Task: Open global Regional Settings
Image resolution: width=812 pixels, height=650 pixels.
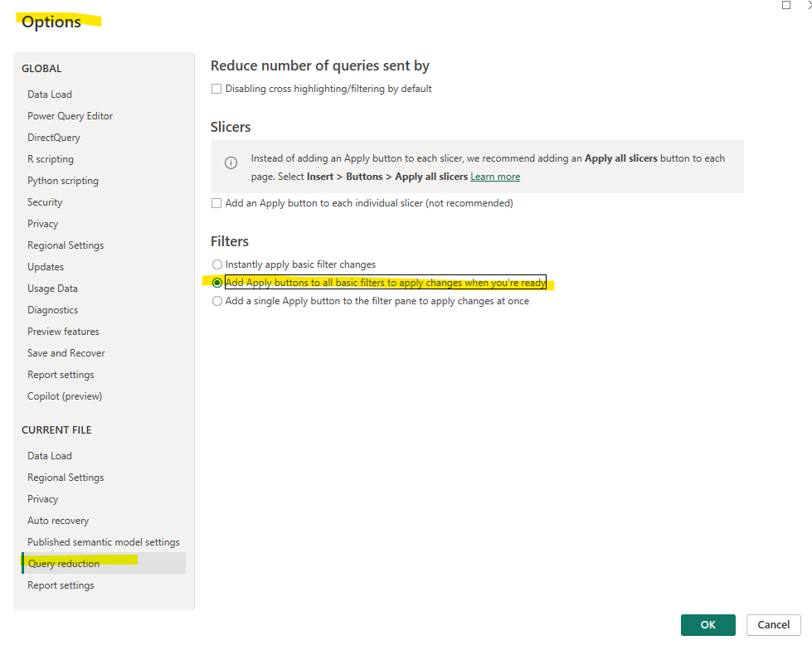Action: pyautogui.click(x=66, y=245)
